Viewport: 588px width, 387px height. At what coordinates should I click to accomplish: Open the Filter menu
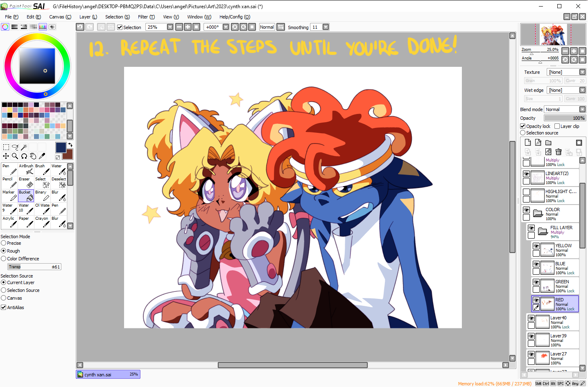coord(146,17)
